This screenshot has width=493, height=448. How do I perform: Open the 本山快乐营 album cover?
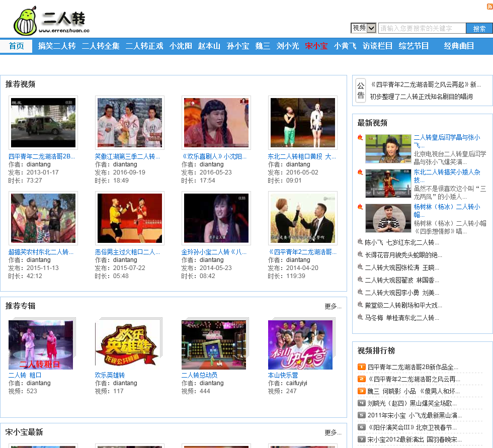pyautogui.click(x=301, y=344)
